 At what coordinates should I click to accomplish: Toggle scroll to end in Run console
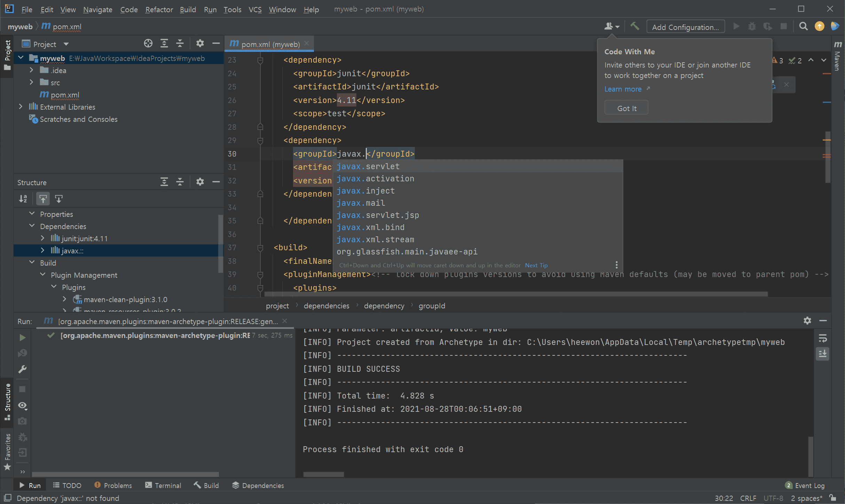[x=823, y=354]
